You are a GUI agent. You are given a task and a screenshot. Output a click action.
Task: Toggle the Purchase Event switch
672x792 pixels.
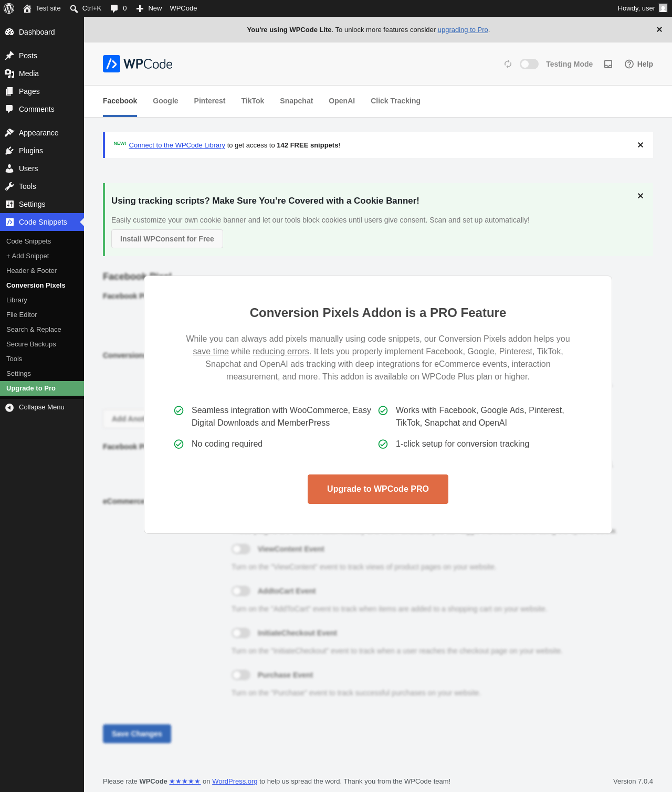point(241,675)
